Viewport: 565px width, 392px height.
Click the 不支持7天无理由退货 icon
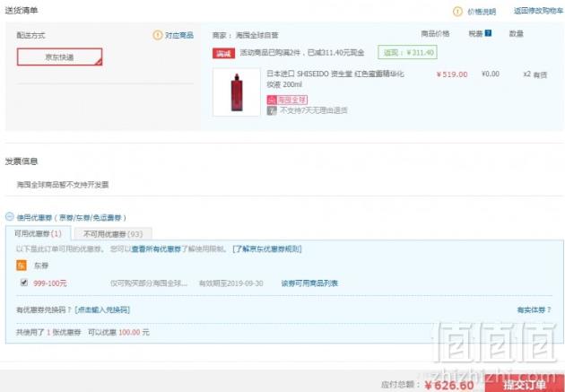(x=272, y=110)
